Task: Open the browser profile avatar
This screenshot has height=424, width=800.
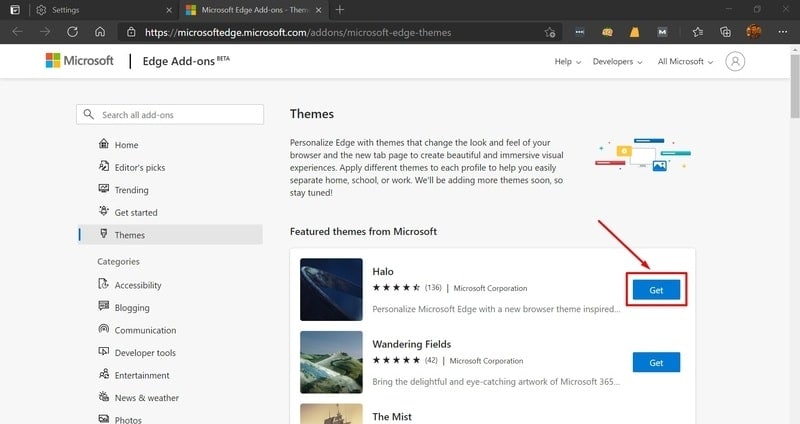Action: point(754,32)
